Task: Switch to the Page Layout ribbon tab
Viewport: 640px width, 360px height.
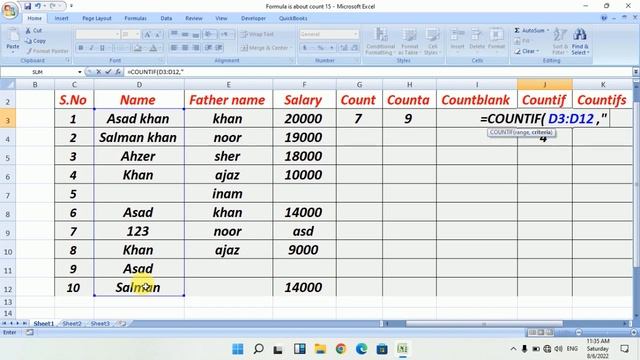Action: tap(97, 18)
